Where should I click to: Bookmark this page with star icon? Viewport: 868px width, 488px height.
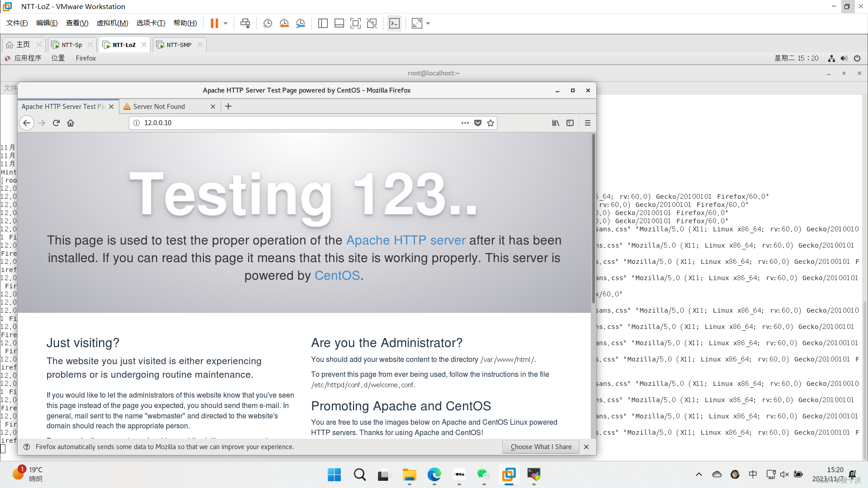point(491,123)
